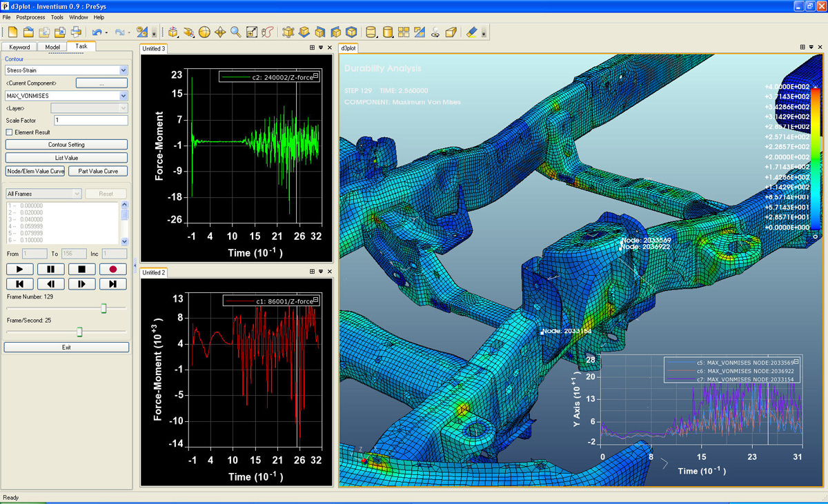The image size is (828, 504).
Task: Toggle the c1 86001/Z-force legend box
Action: click(x=315, y=301)
